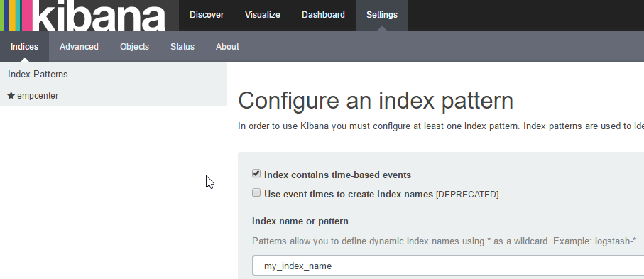Switch to the Dashboard tab
The height and width of the screenshot is (279, 644).
(x=323, y=15)
